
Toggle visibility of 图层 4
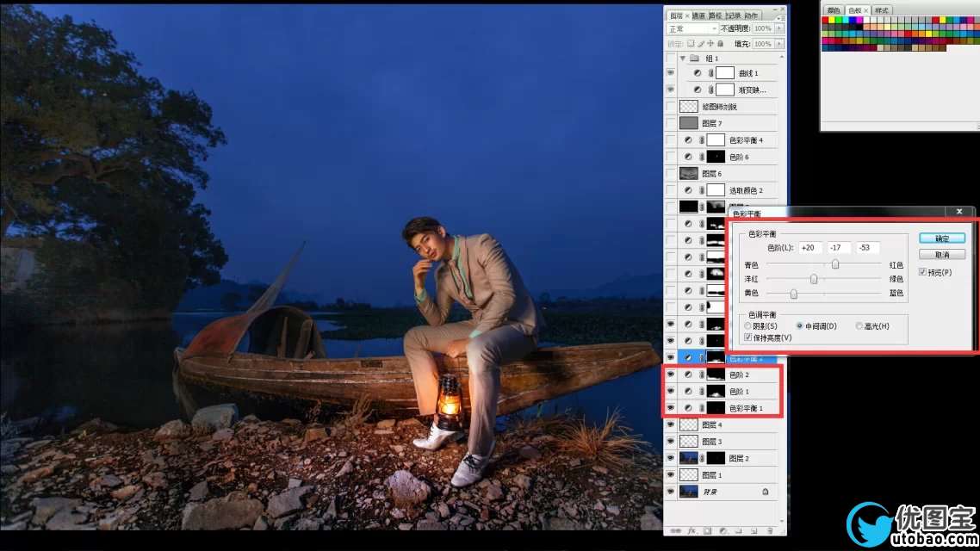point(671,424)
